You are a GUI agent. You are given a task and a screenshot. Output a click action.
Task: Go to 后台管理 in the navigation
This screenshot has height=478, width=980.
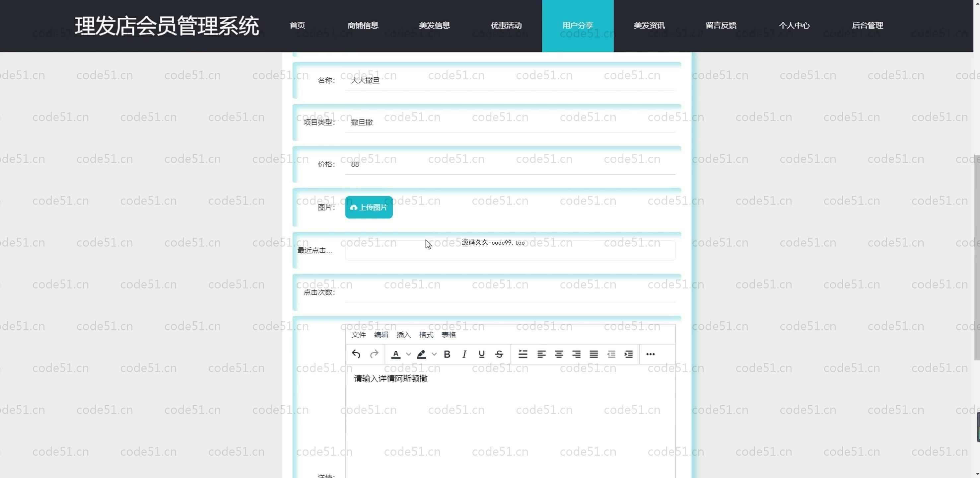[x=868, y=26]
